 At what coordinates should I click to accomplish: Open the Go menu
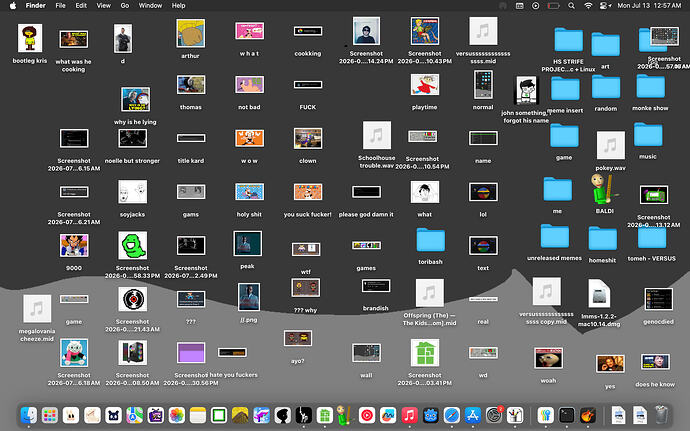coord(125,6)
